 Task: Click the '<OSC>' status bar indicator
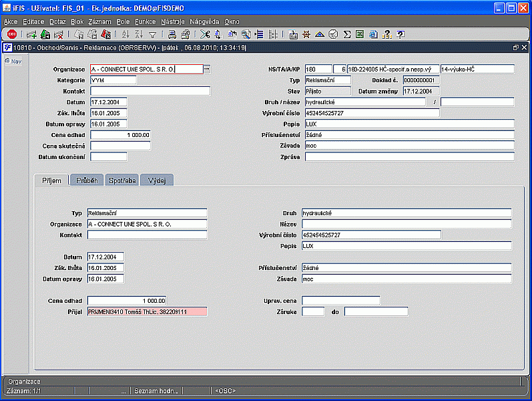[226, 391]
